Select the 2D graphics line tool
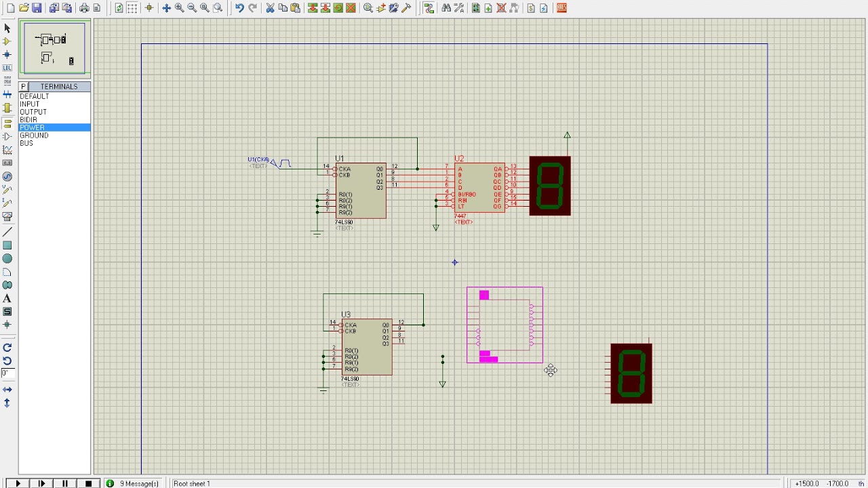Viewport: 868px width, 488px height. (7, 232)
